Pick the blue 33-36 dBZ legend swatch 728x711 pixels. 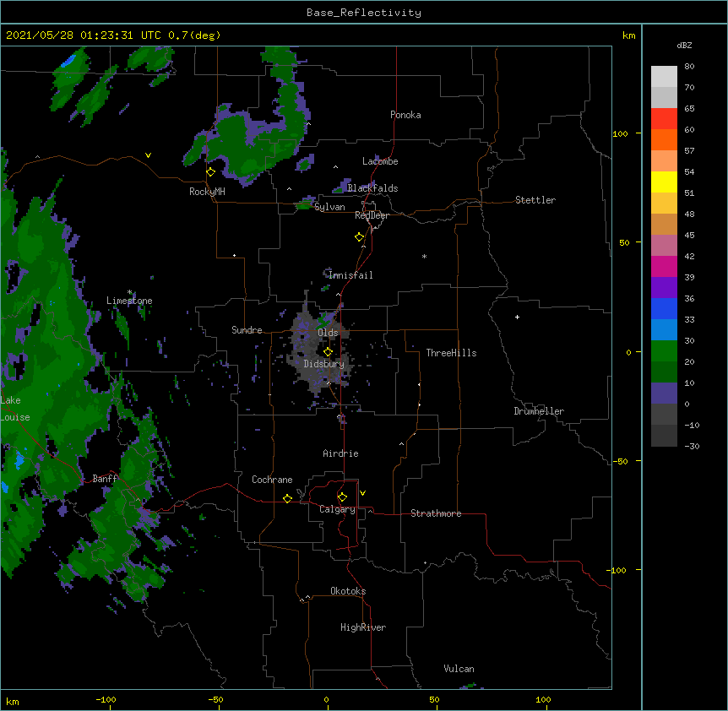click(664, 308)
